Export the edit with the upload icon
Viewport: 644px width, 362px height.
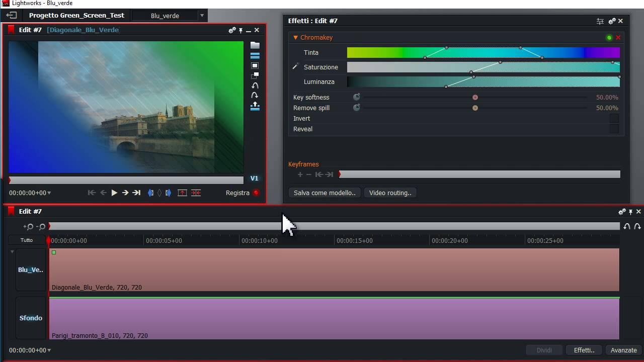tap(255, 106)
